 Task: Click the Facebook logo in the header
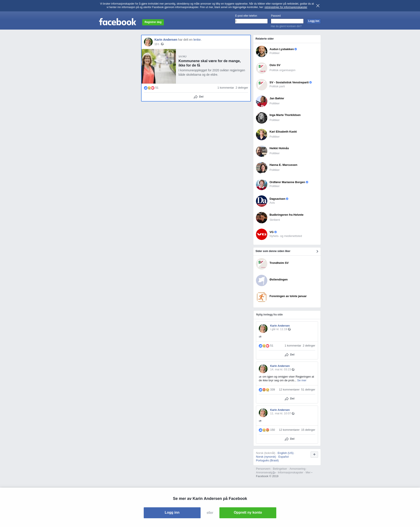[117, 22]
